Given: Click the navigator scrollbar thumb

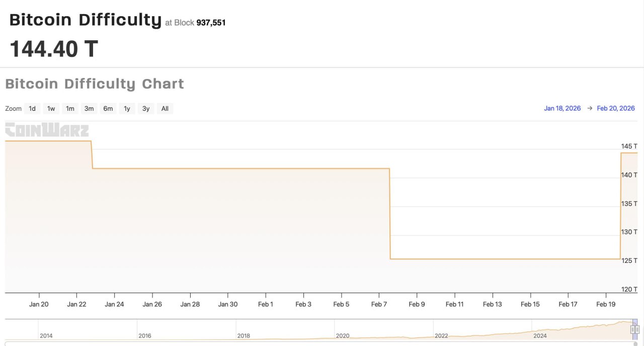Looking at the screenshot, I should (x=635, y=343).
